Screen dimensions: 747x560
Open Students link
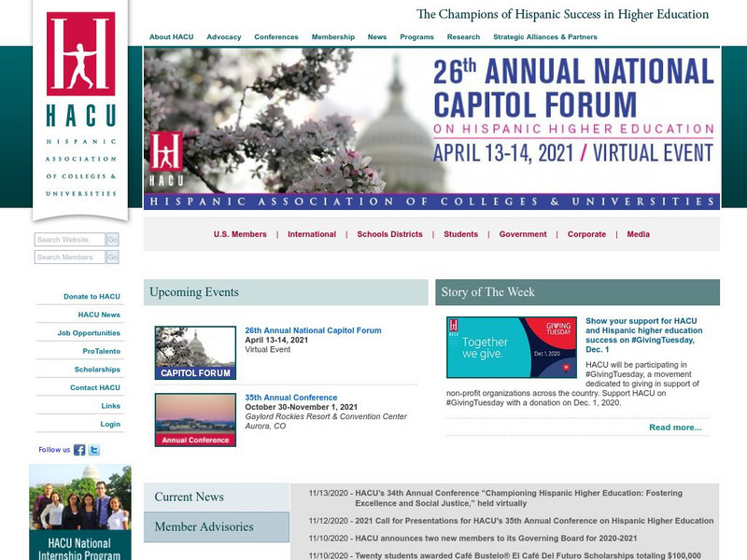pyautogui.click(x=460, y=234)
